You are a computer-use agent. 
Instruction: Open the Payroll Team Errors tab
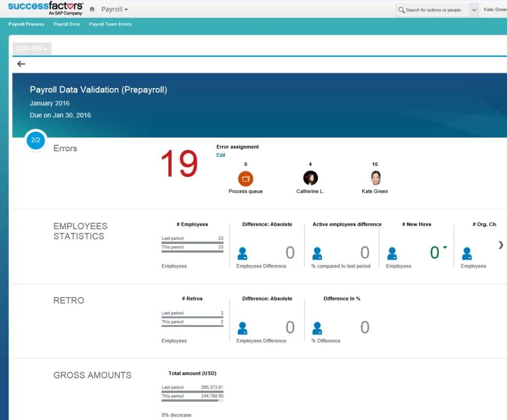(110, 24)
